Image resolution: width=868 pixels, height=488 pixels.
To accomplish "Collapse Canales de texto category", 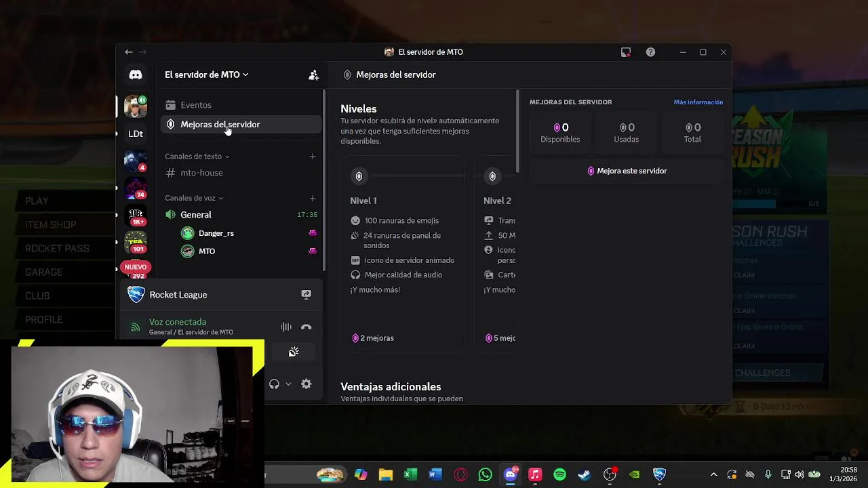I will tap(197, 157).
